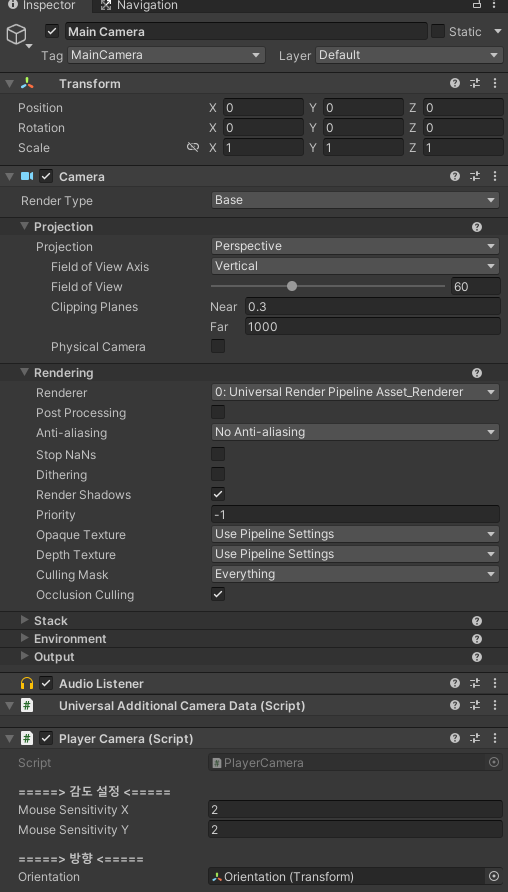Open Audio Listener three-dot menu
This screenshot has height=892, width=508.
tap(494, 683)
